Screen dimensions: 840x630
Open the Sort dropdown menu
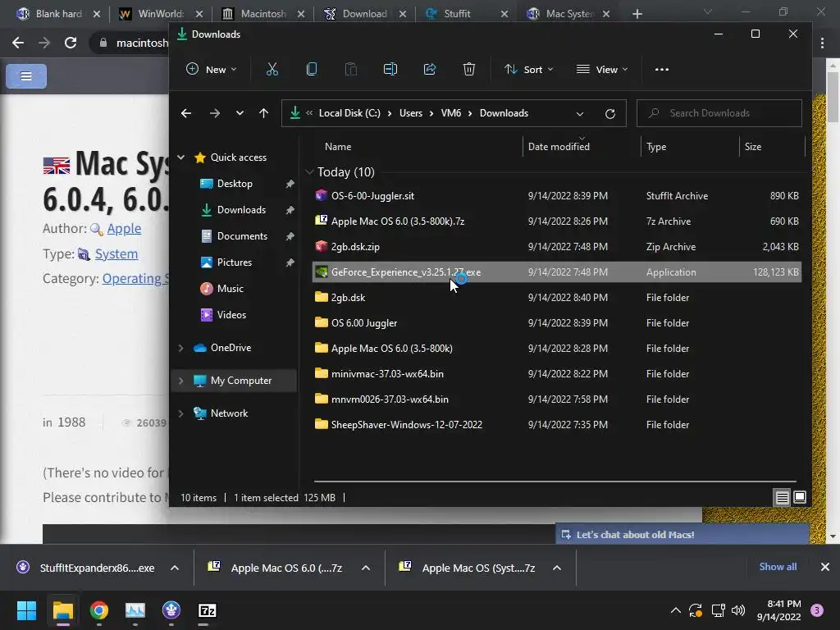click(529, 69)
